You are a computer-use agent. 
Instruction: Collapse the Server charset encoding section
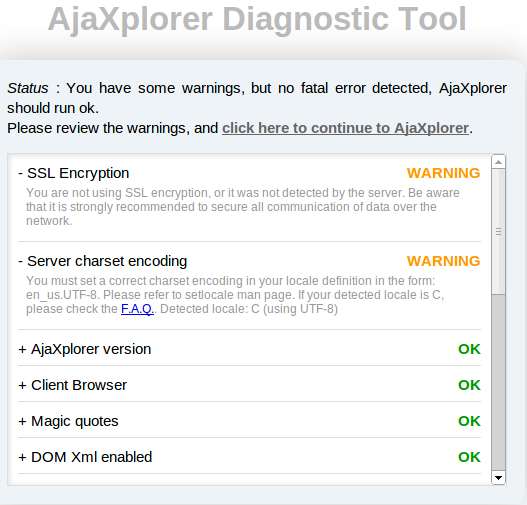pos(103,261)
